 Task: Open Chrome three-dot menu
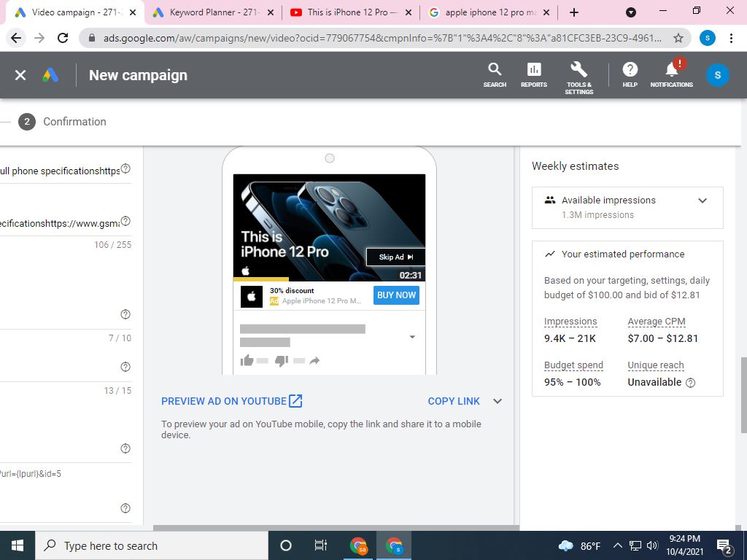(x=731, y=38)
